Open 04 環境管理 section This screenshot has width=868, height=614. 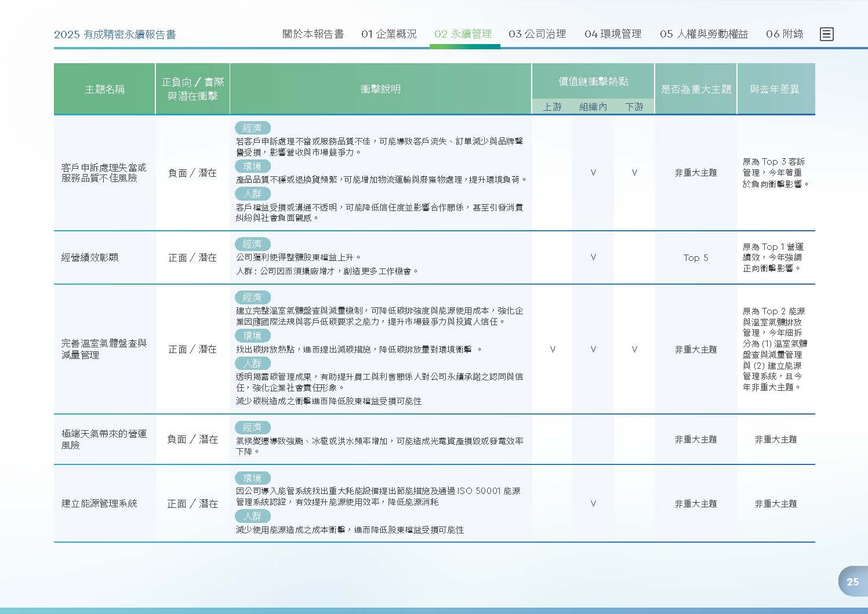(613, 34)
